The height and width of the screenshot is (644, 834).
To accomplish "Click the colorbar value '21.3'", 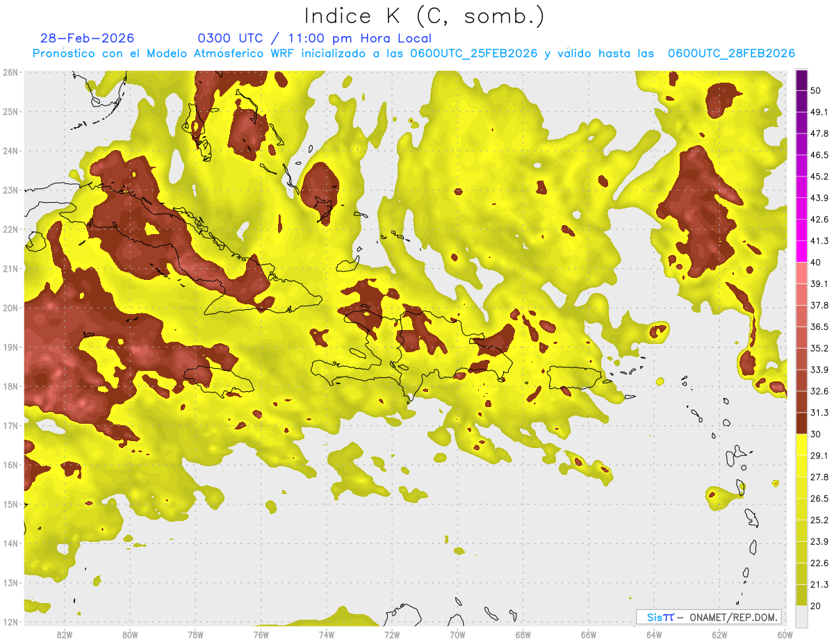I will pyautogui.click(x=819, y=585).
